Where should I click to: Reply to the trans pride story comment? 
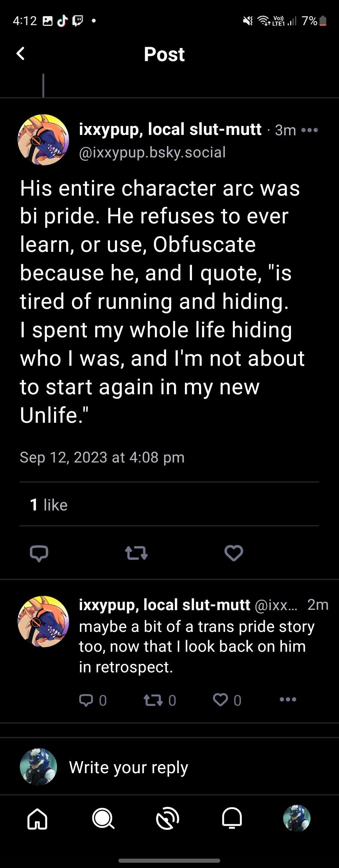click(x=86, y=700)
